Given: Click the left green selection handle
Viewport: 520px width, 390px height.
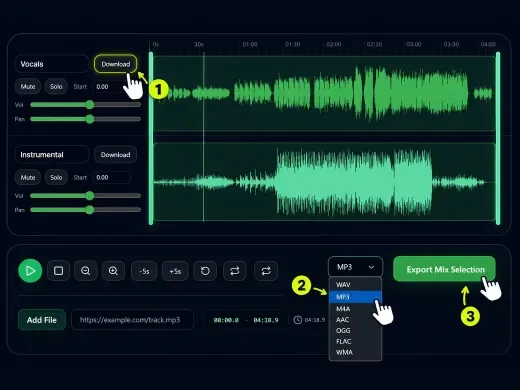Looking at the screenshot, I should pos(151,138).
